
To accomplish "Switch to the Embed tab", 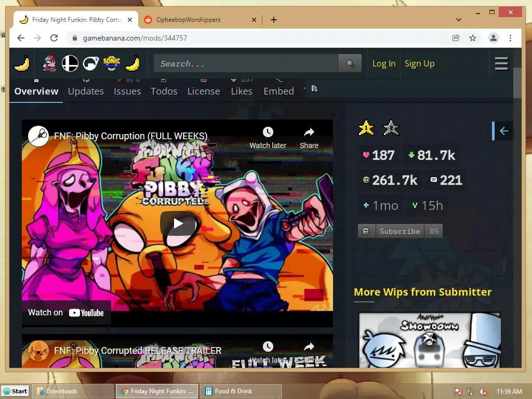I will (278, 91).
